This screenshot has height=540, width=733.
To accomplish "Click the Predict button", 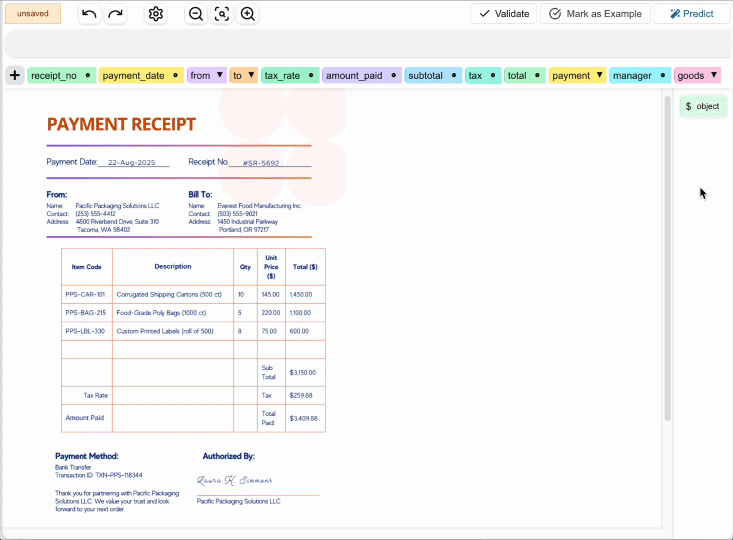I will (692, 14).
